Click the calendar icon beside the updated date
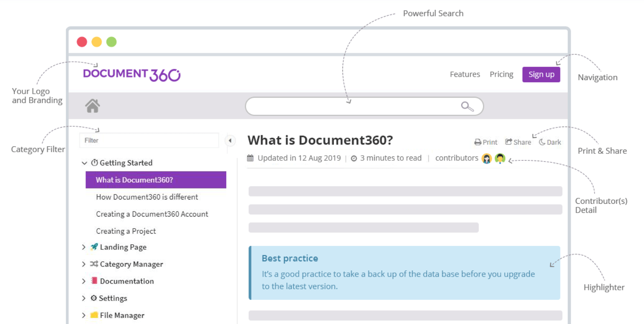644x324 pixels. (250, 158)
